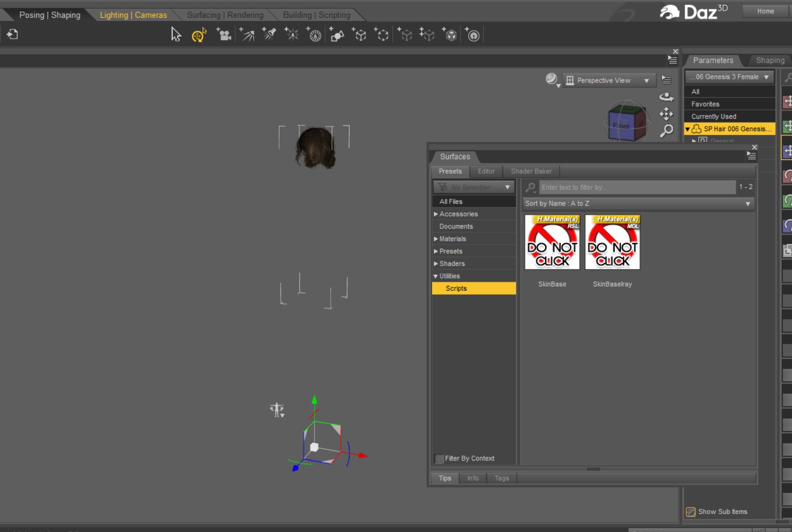Click the pan camera control icon
Image resolution: width=792 pixels, height=532 pixels.
click(x=666, y=114)
